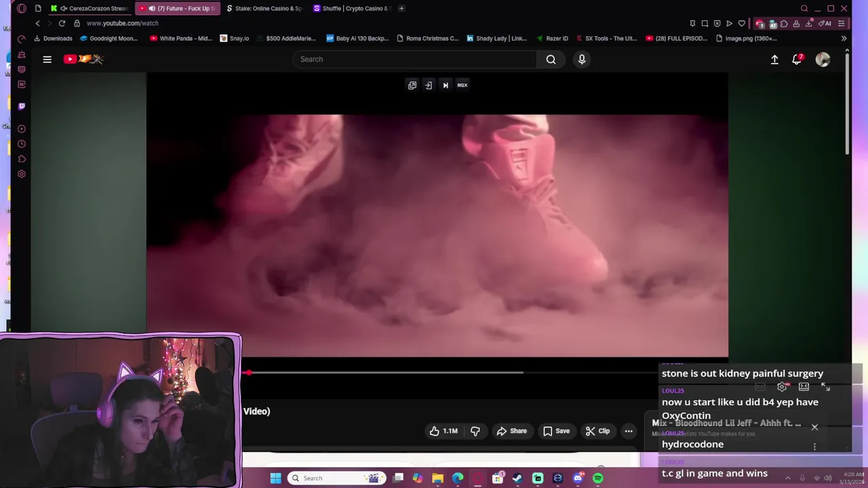Open Spotify from the taskbar
This screenshot has height=488, width=868.
[598, 479]
